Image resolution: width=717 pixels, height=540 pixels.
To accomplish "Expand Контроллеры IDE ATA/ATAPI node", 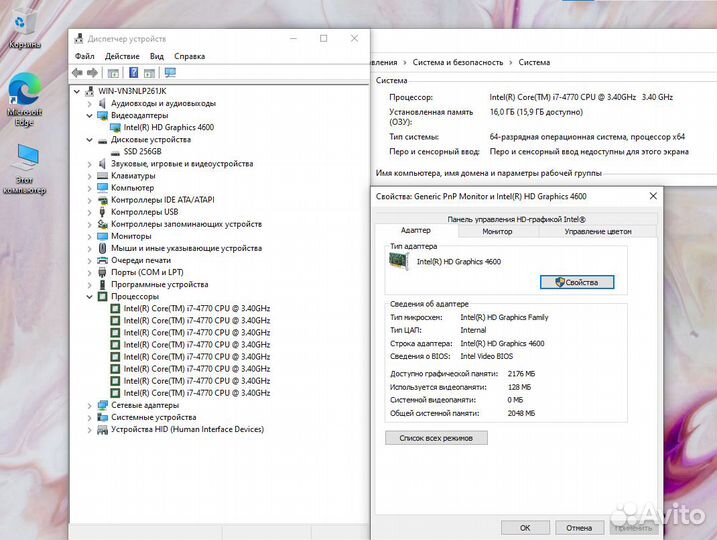I will pos(90,200).
